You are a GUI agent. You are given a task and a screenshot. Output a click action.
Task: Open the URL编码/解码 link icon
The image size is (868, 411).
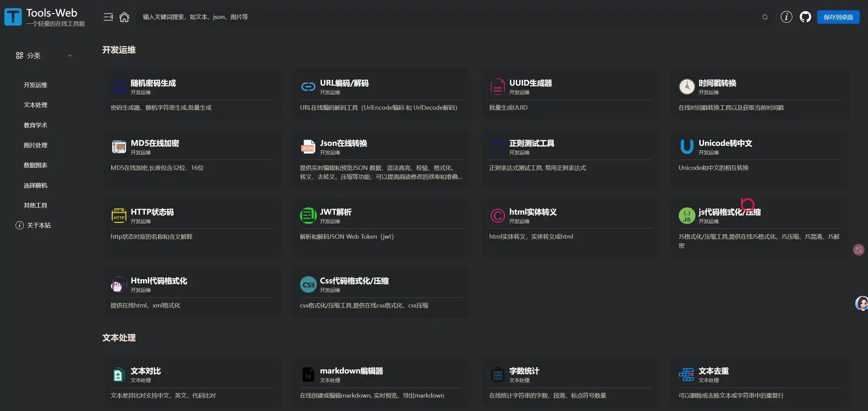point(308,87)
